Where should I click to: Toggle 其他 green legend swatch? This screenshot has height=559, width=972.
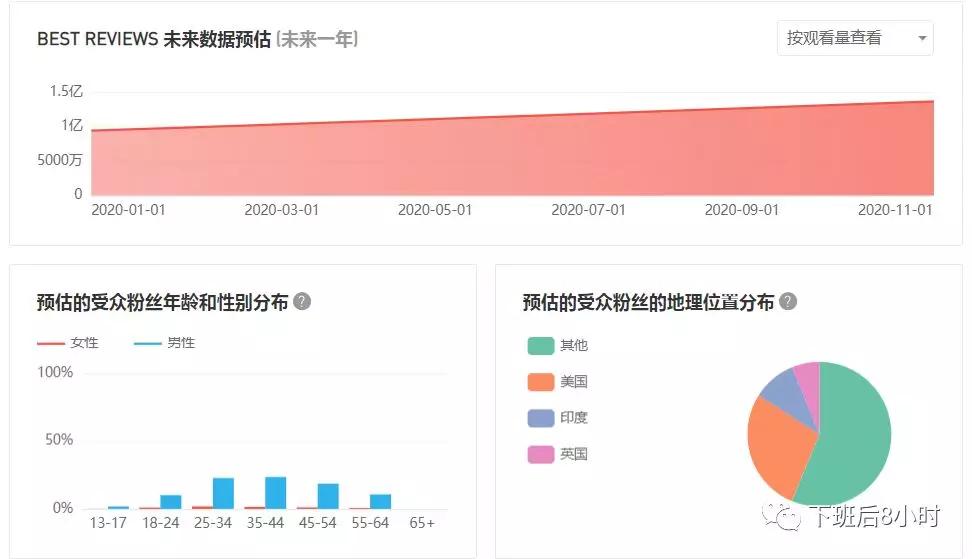(540, 346)
